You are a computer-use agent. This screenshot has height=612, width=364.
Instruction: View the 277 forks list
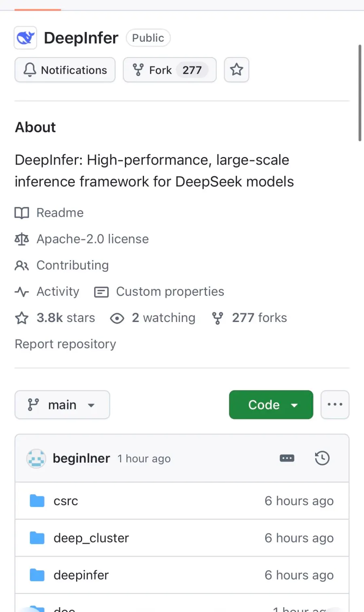(x=259, y=318)
